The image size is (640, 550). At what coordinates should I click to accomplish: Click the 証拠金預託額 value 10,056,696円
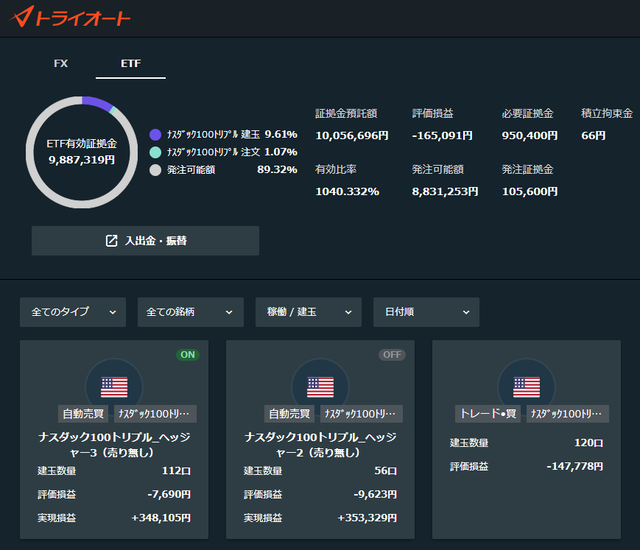point(352,135)
